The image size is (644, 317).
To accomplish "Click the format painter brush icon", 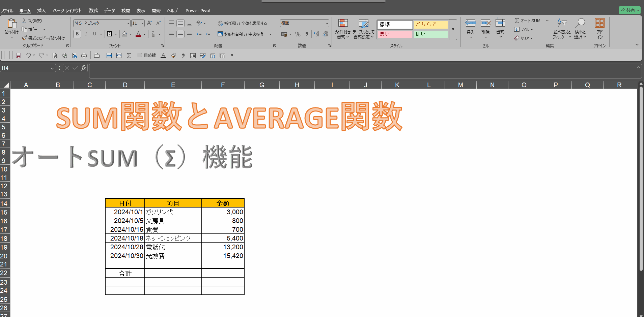I will coord(24,38).
